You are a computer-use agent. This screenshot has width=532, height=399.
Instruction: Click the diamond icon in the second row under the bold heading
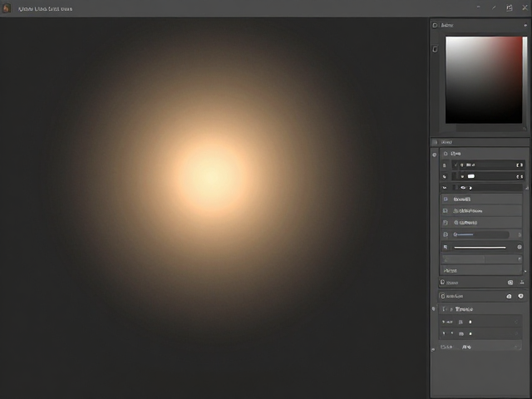(x=470, y=333)
